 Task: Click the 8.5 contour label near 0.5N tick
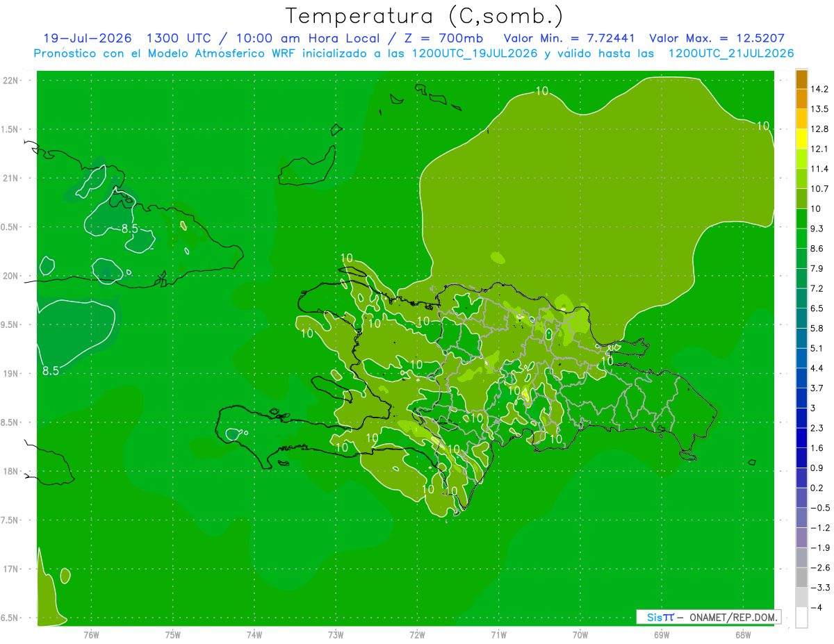tap(130, 227)
